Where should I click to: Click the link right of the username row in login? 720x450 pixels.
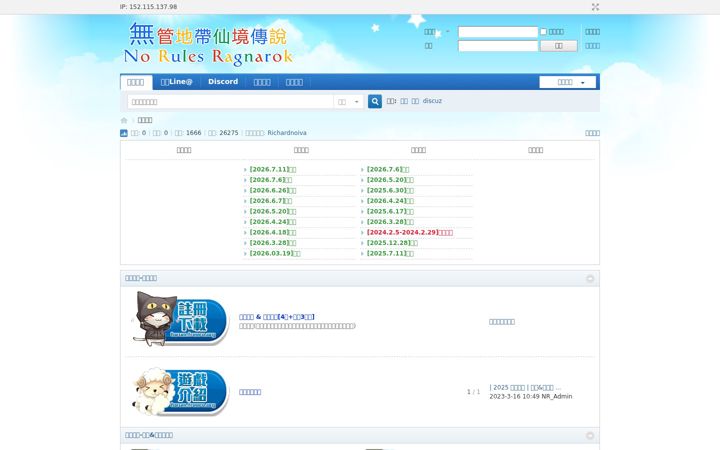pos(592,32)
